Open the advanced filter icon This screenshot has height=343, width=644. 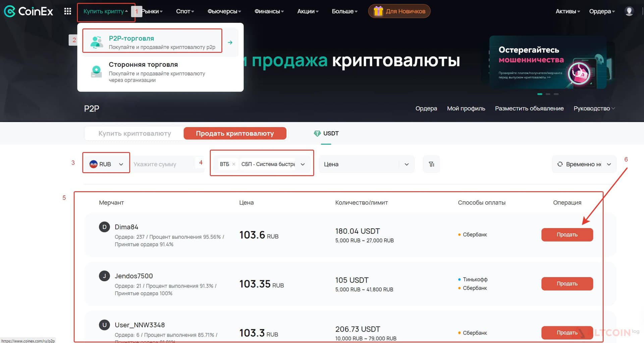431,164
